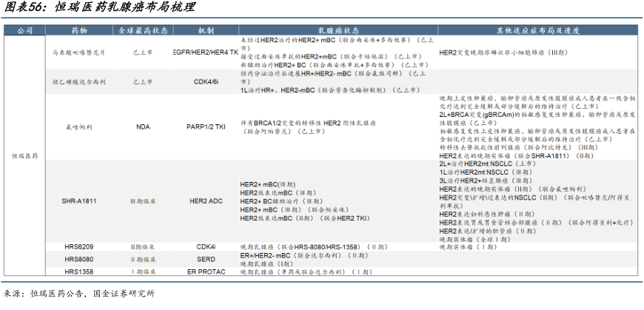Viewport: 644px width, 310px height.
Task: Click the line 转移性去势抵抗性前列腺癌（联合阿比特龙）
Action: (518, 147)
